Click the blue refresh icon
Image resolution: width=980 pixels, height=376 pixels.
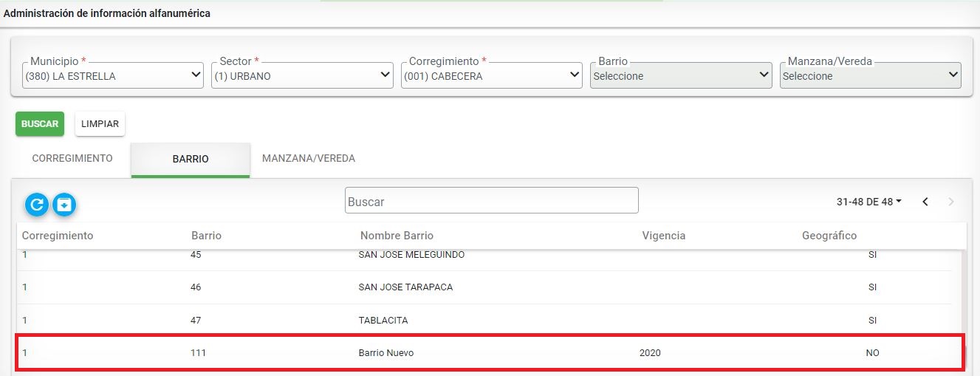pos(37,204)
